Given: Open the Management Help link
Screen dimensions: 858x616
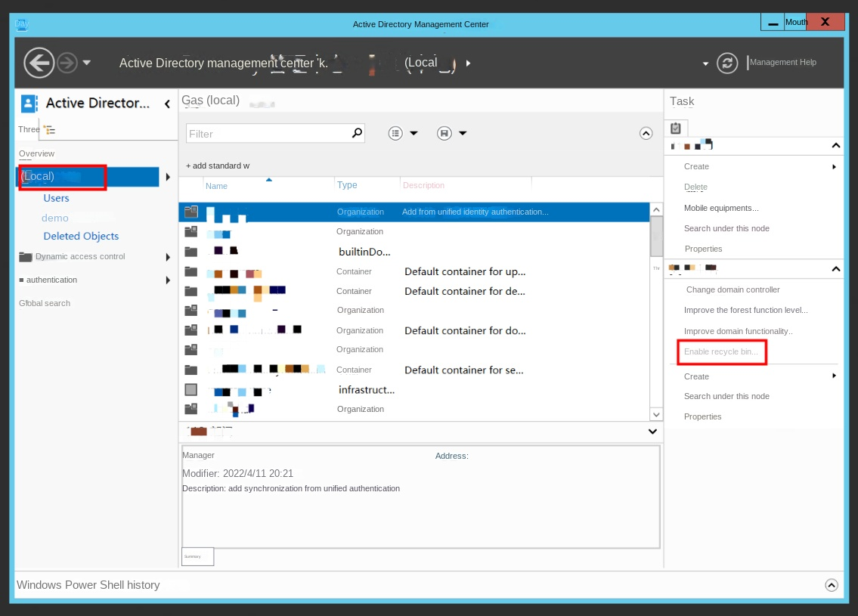Looking at the screenshot, I should [782, 63].
